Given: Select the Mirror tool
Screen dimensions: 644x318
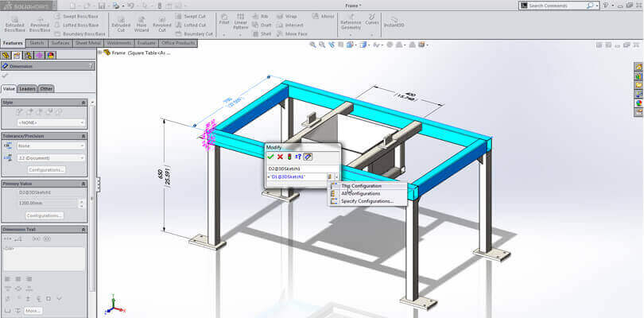Looking at the screenshot, I should click(324, 17).
